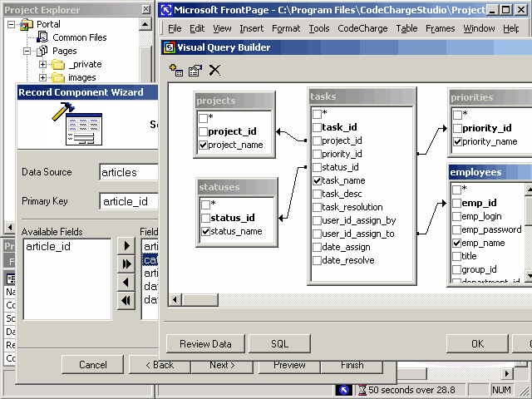Open the query properties toolbar icon

tap(195, 70)
